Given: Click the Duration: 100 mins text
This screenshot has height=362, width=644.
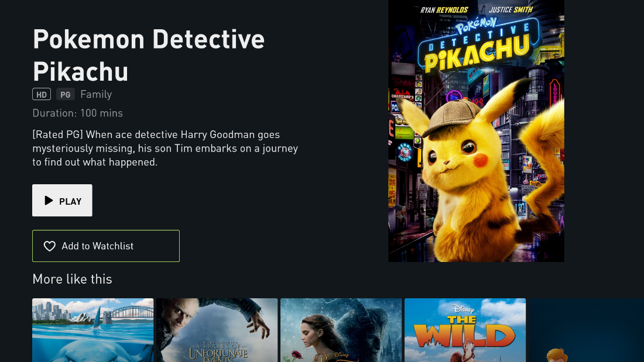Looking at the screenshot, I should coord(78,113).
